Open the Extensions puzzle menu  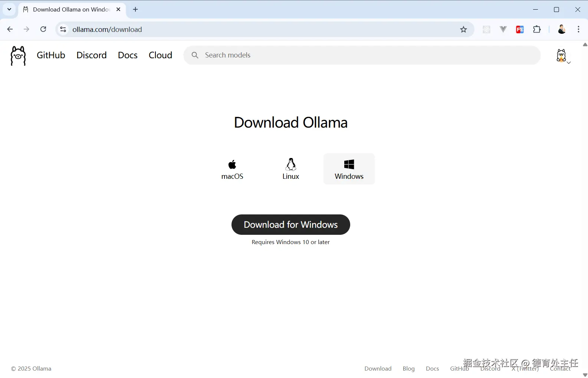(x=537, y=29)
